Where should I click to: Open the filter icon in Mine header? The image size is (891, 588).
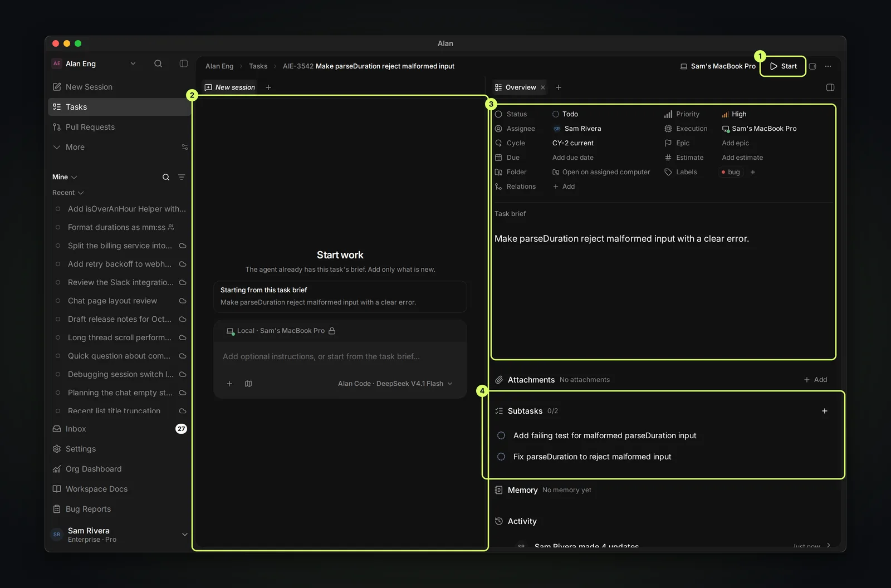click(x=182, y=177)
